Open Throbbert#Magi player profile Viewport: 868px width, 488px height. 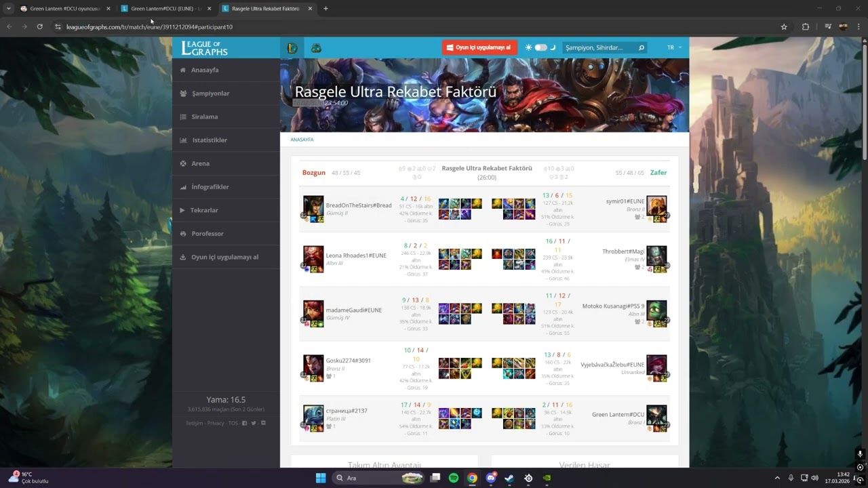coord(623,251)
